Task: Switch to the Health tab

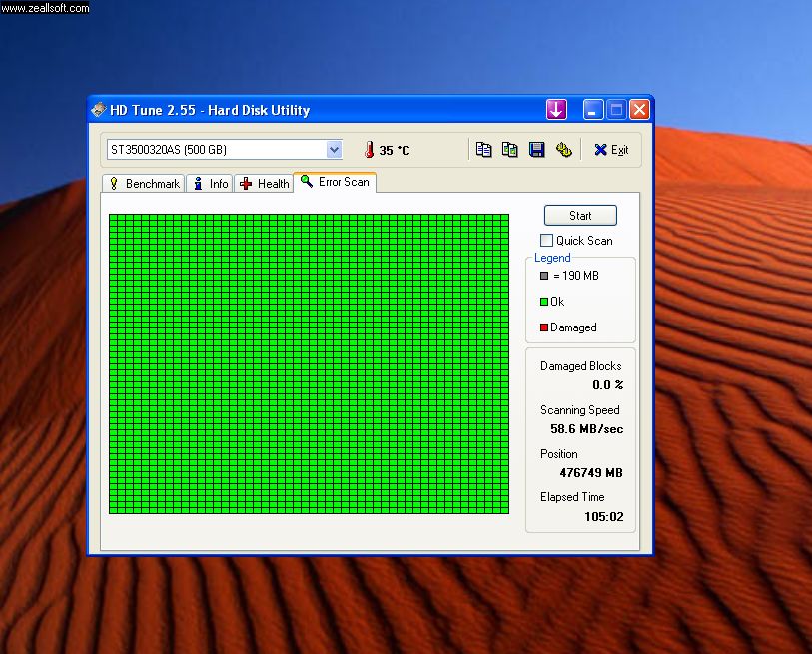Action: click(x=264, y=184)
